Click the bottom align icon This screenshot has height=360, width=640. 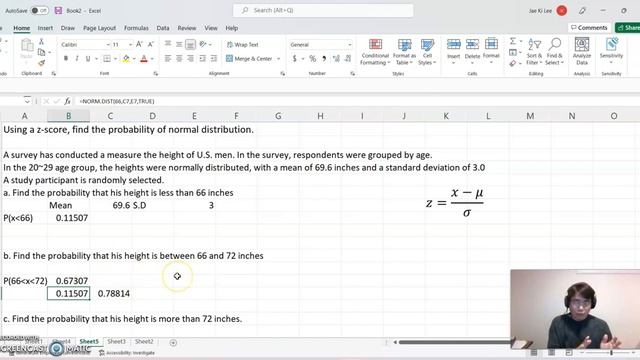click(190, 44)
